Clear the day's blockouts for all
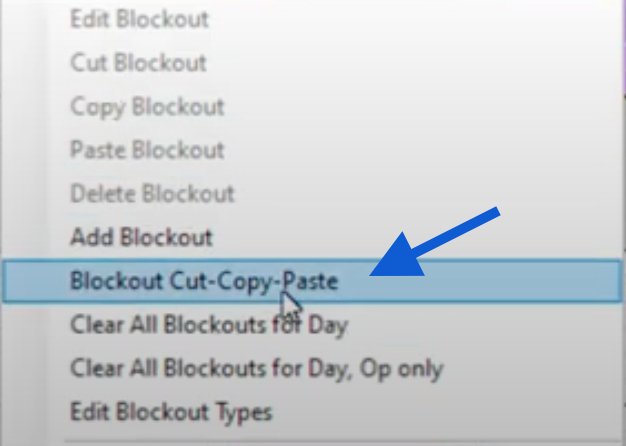626x446 pixels. point(209,325)
